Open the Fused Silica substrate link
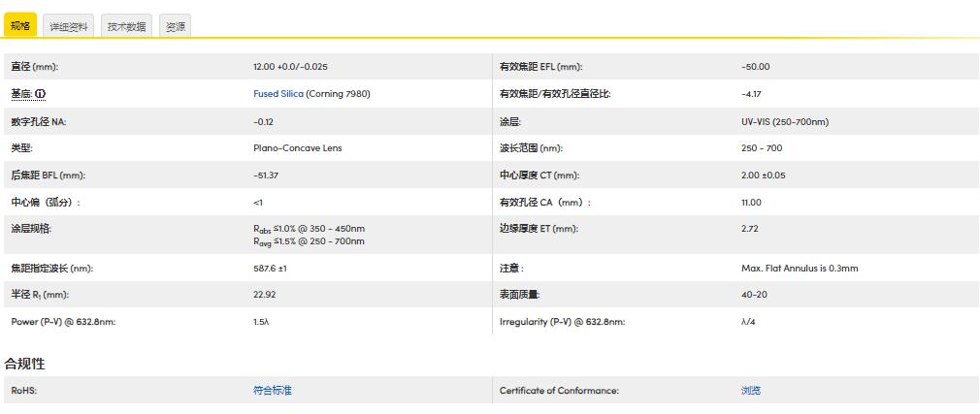Screen dimensions: 980x414 (278, 94)
